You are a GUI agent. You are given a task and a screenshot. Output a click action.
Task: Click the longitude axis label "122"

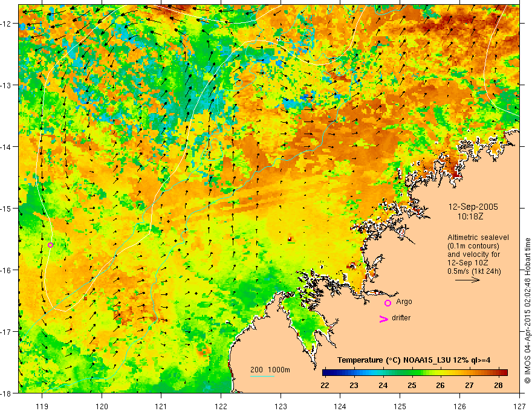[221, 406]
